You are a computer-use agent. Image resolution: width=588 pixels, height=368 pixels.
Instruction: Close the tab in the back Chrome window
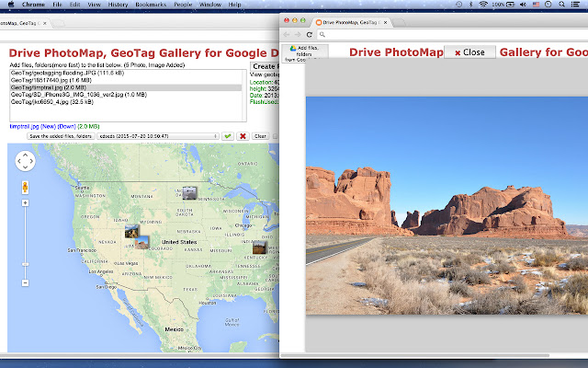tap(45, 23)
